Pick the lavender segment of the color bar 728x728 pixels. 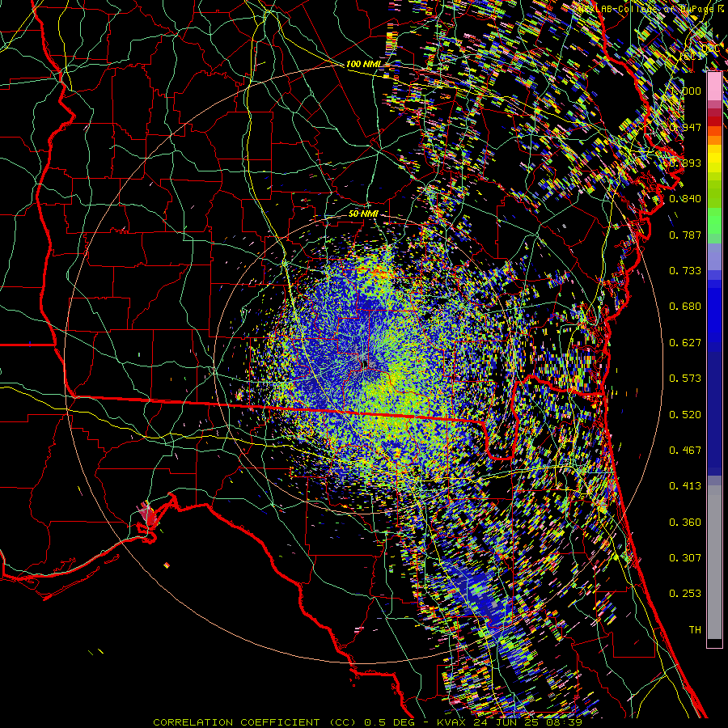click(x=714, y=256)
